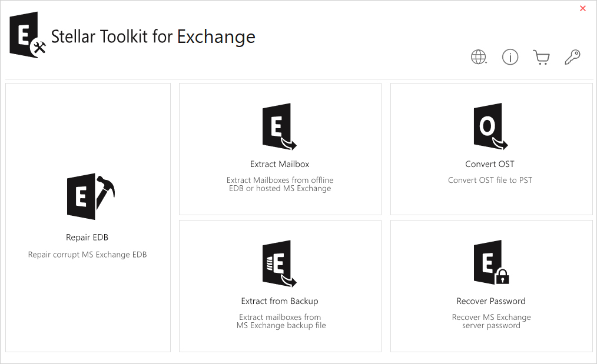Image resolution: width=597 pixels, height=364 pixels.
Task: View product information via the info icon
Action: coord(510,57)
